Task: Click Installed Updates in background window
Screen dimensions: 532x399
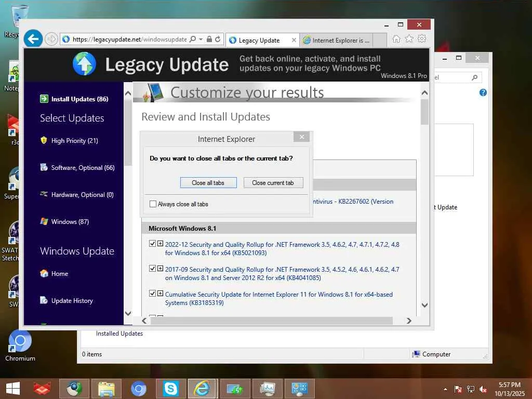Action: [119, 334]
